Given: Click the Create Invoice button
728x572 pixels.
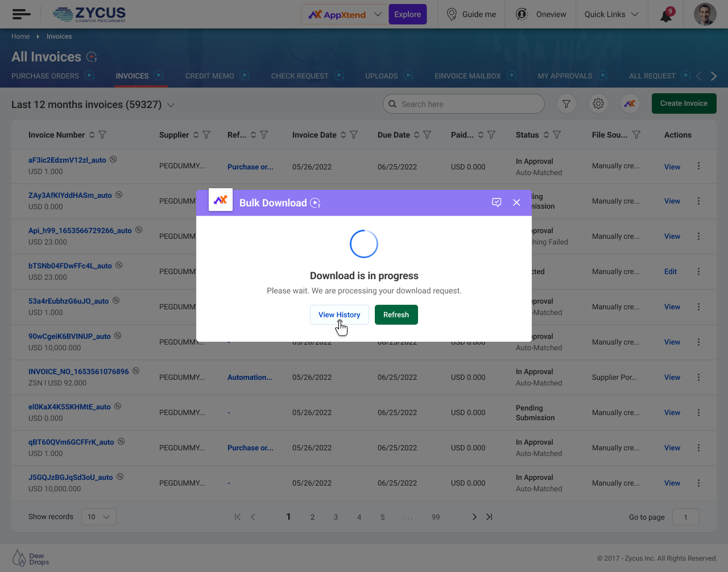Looking at the screenshot, I should click(684, 103).
